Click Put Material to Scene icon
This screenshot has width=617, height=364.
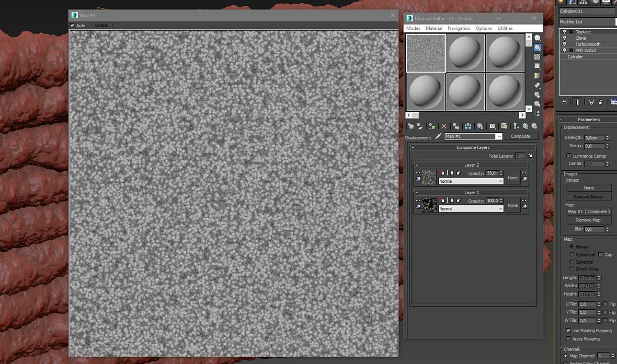click(x=420, y=126)
